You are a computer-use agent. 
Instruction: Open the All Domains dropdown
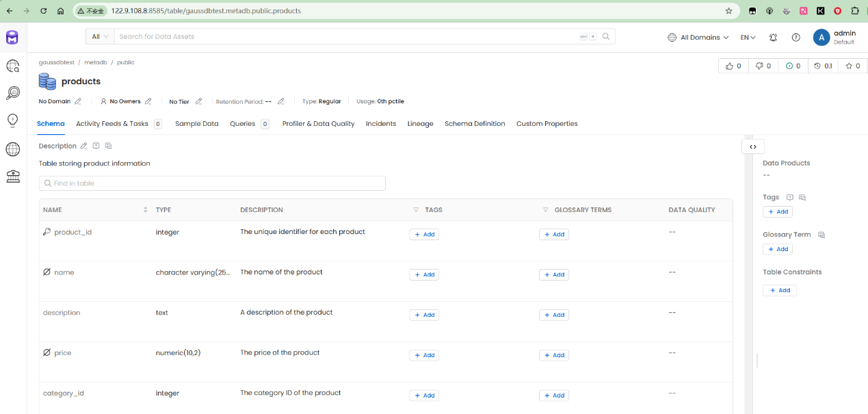tap(698, 38)
